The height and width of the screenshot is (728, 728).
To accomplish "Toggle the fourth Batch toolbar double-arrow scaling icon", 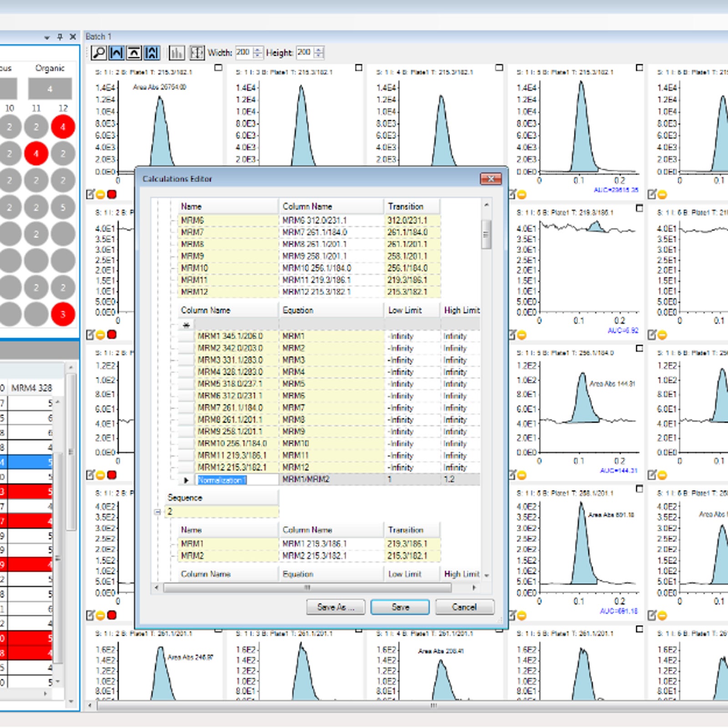I will tap(152, 53).
